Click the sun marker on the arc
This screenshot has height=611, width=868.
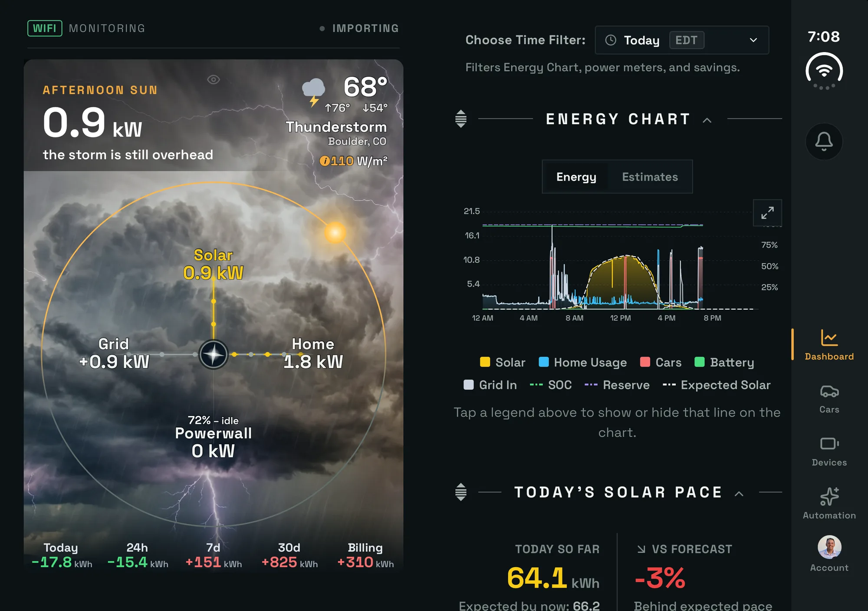pos(335,233)
